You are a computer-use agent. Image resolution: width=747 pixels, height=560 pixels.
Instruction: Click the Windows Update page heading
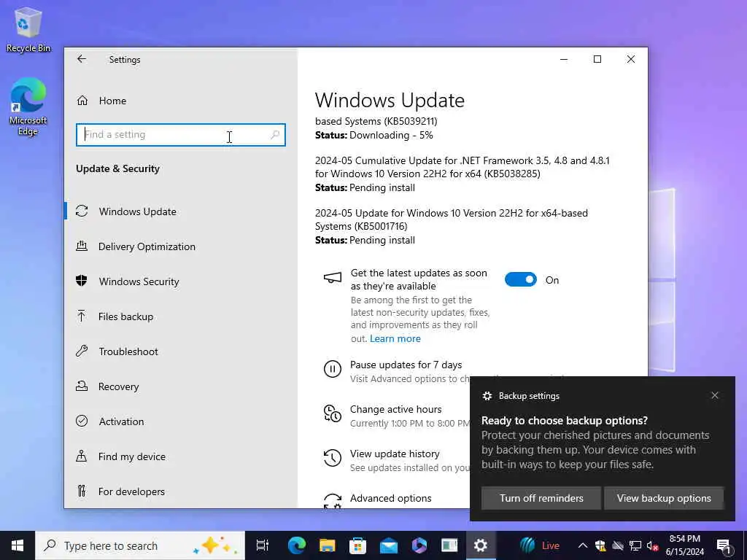click(390, 101)
